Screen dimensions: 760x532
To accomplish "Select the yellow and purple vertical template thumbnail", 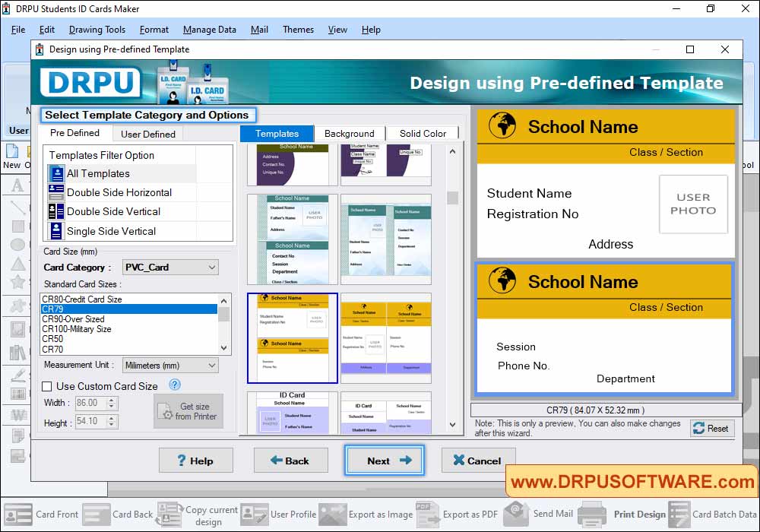I will click(x=386, y=337).
